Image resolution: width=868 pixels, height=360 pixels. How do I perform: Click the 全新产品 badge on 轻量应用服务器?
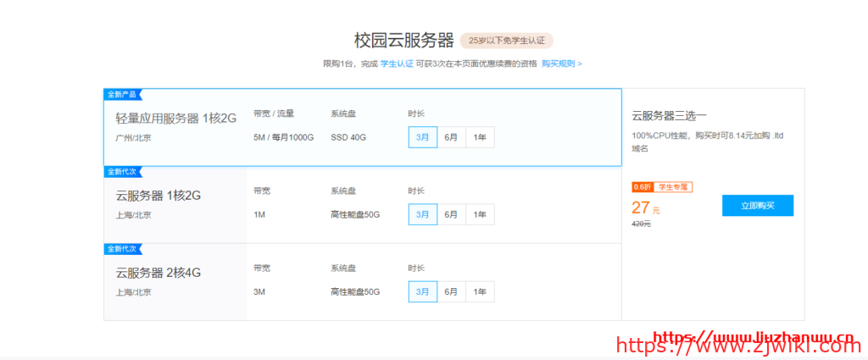point(122,94)
